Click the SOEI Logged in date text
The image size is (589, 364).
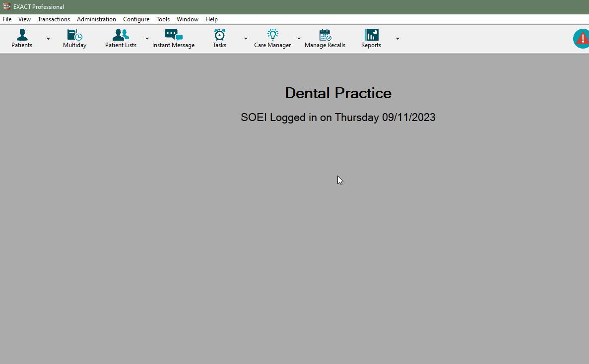[338, 118]
